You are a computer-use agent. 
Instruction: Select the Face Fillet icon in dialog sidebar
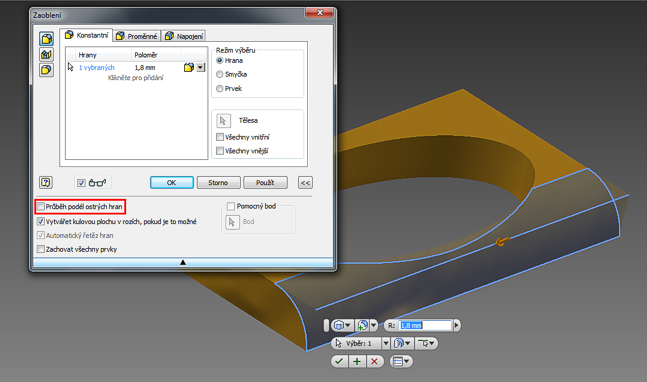[x=47, y=54]
